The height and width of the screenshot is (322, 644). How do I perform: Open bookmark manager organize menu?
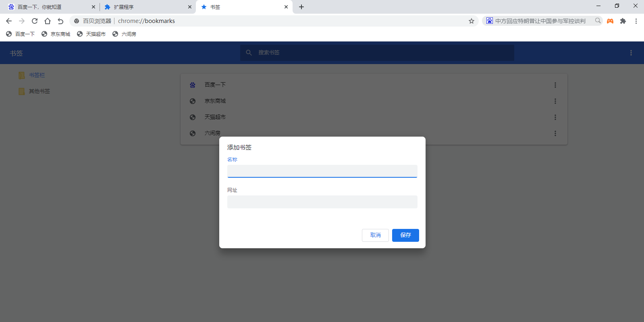[x=631, y=53]
